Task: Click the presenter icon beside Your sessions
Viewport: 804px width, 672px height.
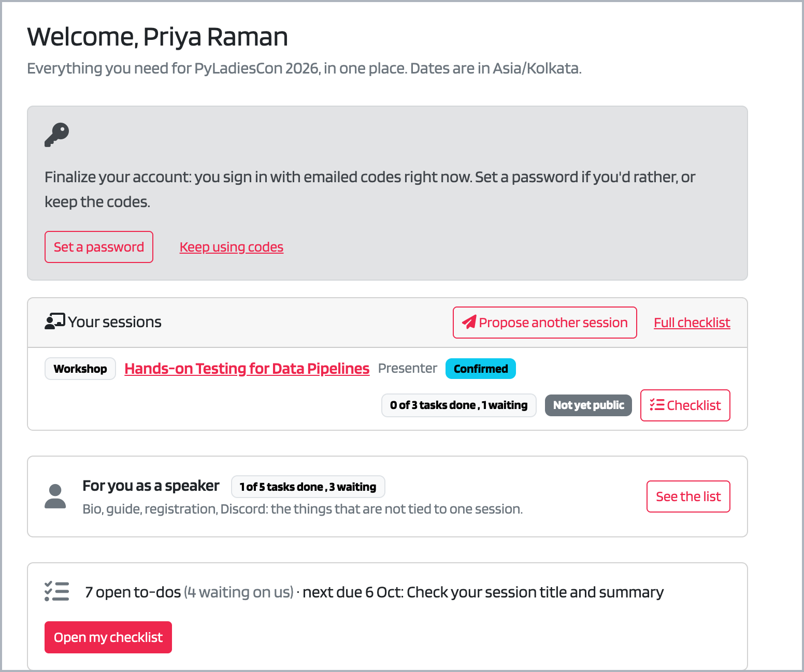Action: (x=55, y=322)
